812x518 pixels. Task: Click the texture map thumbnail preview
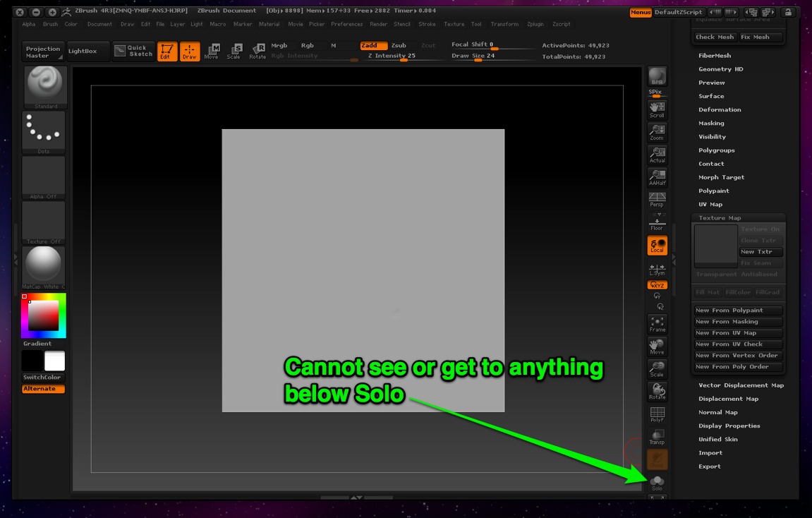click(715, 246)
